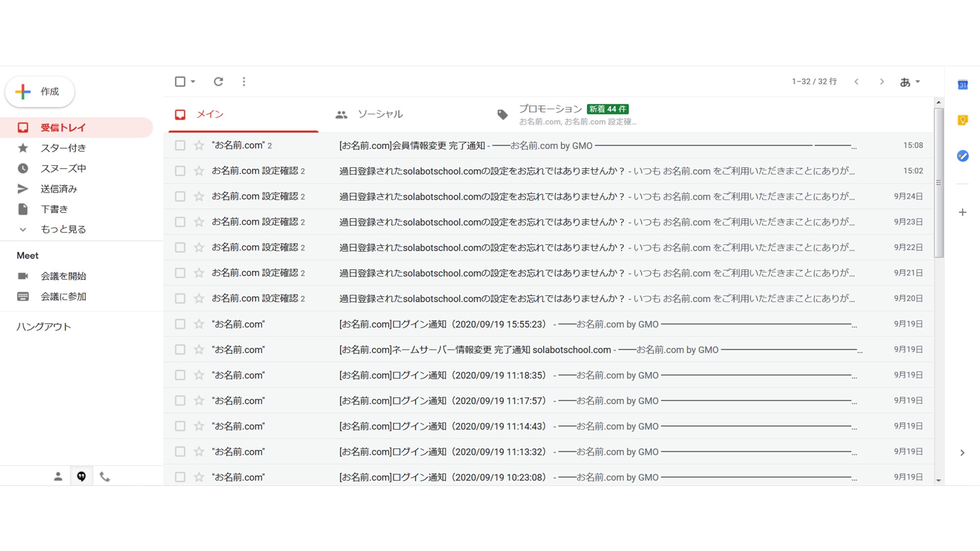The image size is (980, 551).
Task: Click the plus get add-ons icon
Action: click(963, 213)
